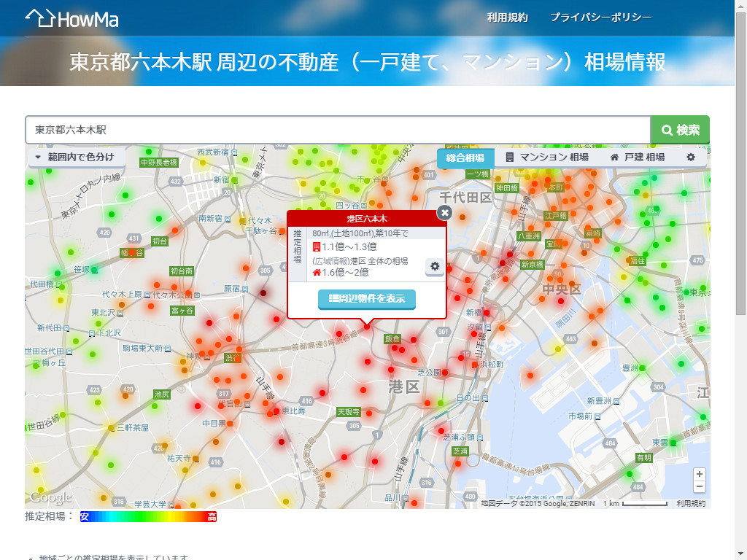This screenshot has width=747, height=560.
Task: Click the 四ッ谷 station marker
Action: tap(364, 205)
